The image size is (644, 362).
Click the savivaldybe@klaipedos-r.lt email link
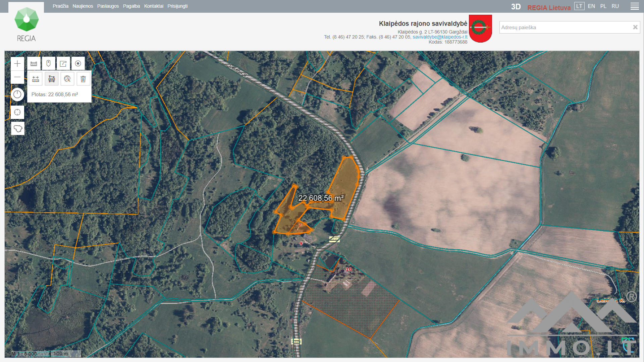[x=440, y=37]
